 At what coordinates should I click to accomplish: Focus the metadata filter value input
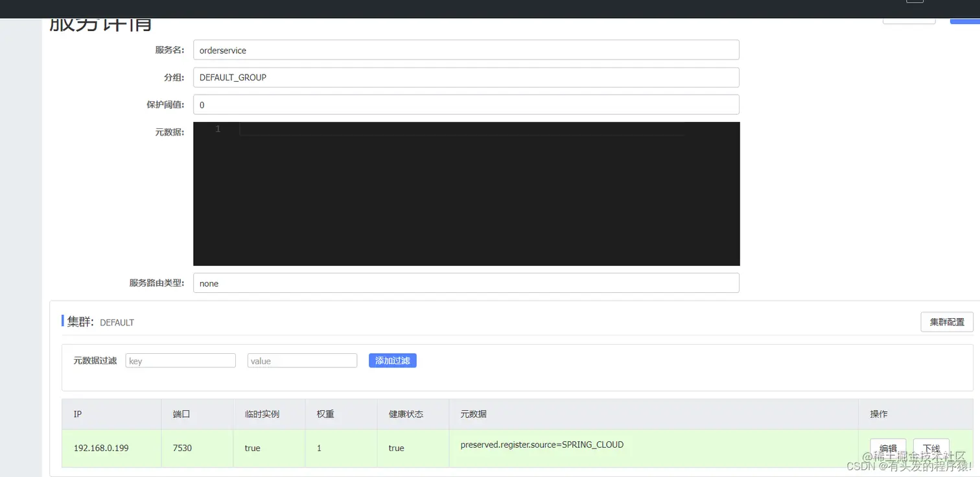(302, 360)
